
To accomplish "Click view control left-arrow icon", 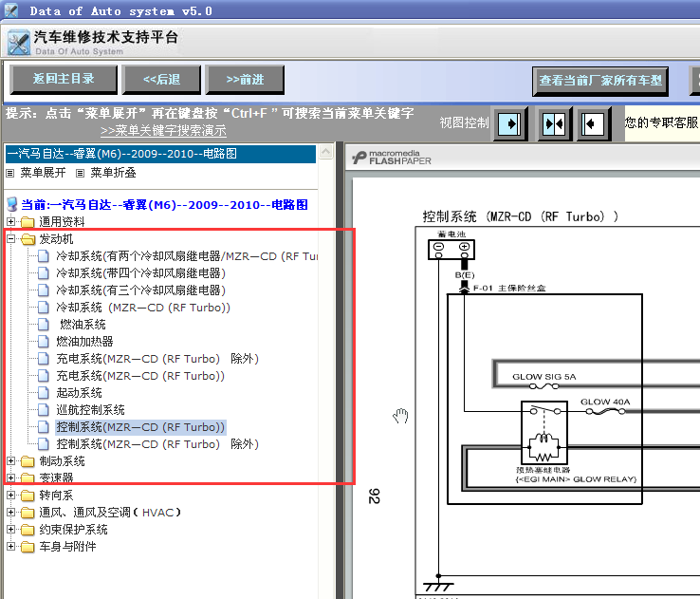I will (x=594, y=123).
